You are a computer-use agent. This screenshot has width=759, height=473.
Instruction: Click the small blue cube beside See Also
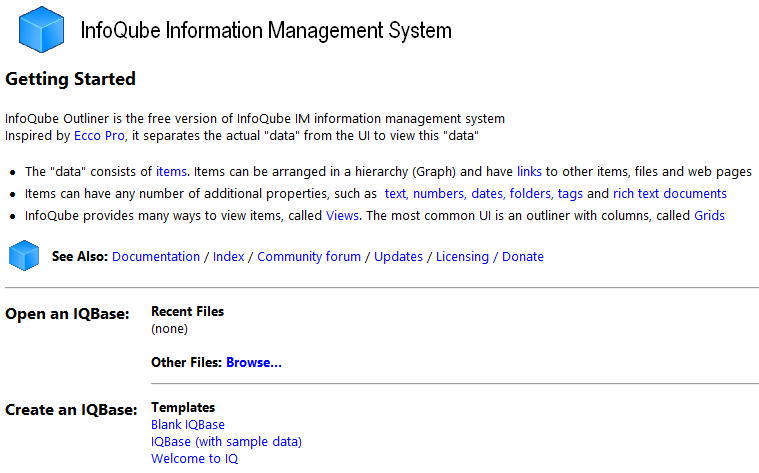24,255
